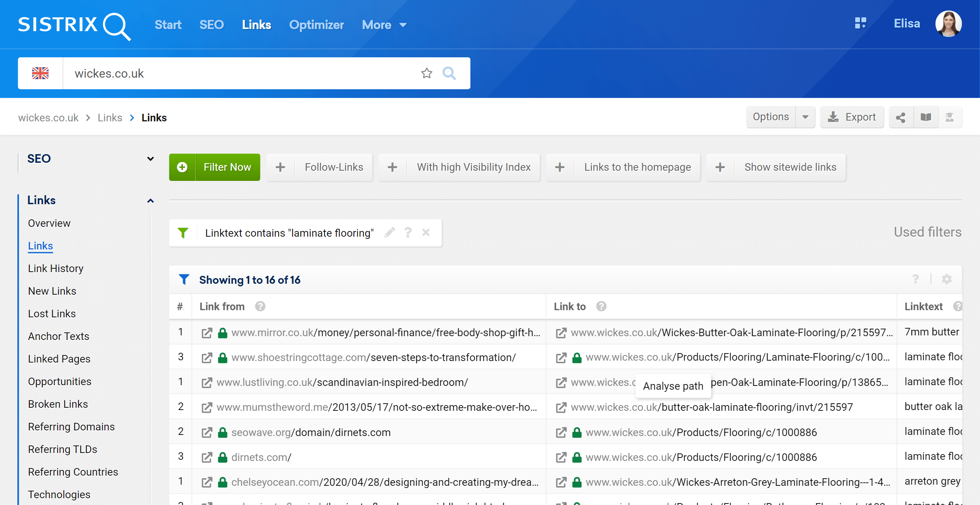
Task: Click the wickes.co.uk breadcrumb link
Action: pyautogui.click(x=48, y=117)
